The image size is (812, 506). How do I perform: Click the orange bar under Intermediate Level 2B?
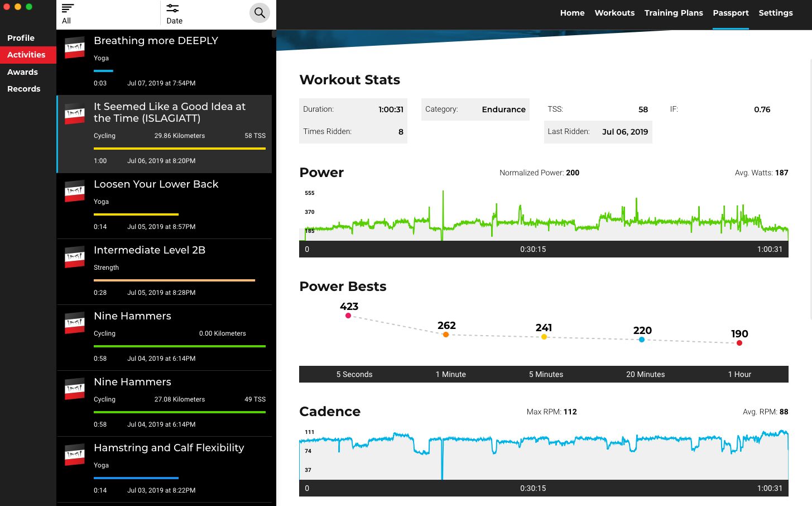[174, 280]
